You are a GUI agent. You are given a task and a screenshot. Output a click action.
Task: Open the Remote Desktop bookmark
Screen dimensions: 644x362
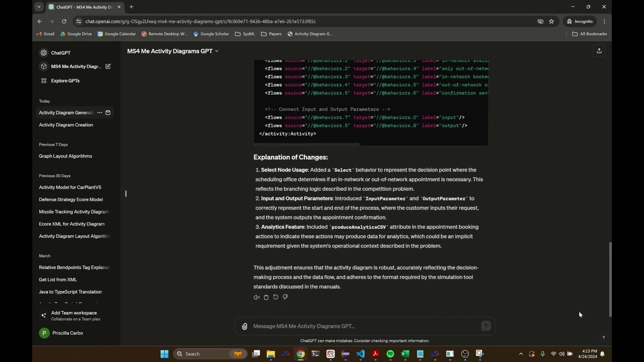pyautogui.click(x=165, y=34)
